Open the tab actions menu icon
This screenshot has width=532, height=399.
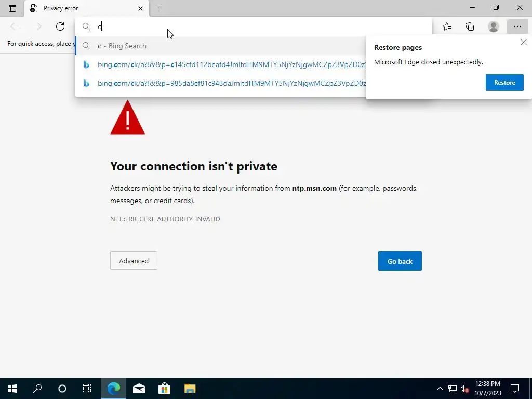point(12,8)
